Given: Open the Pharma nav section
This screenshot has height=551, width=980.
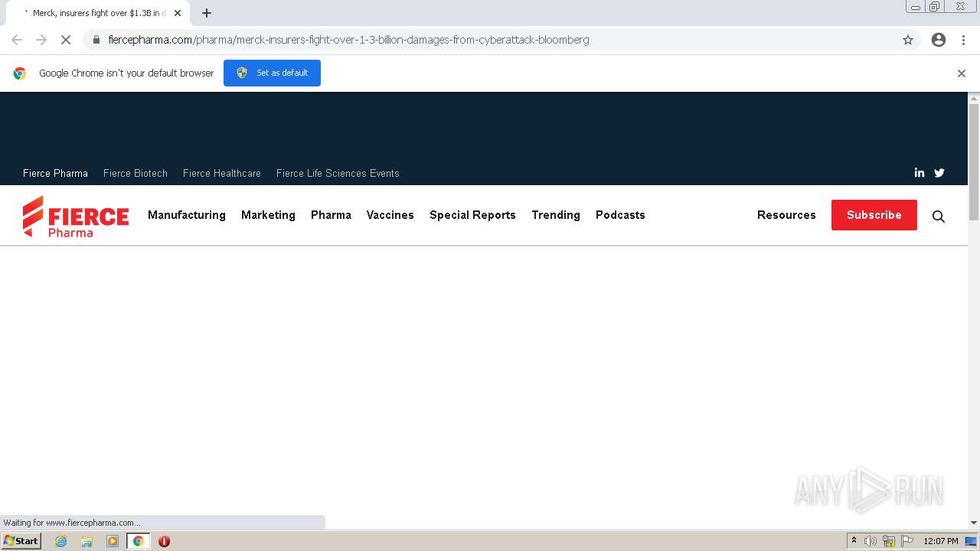Looking at the screenshot, I should point(331,215).
